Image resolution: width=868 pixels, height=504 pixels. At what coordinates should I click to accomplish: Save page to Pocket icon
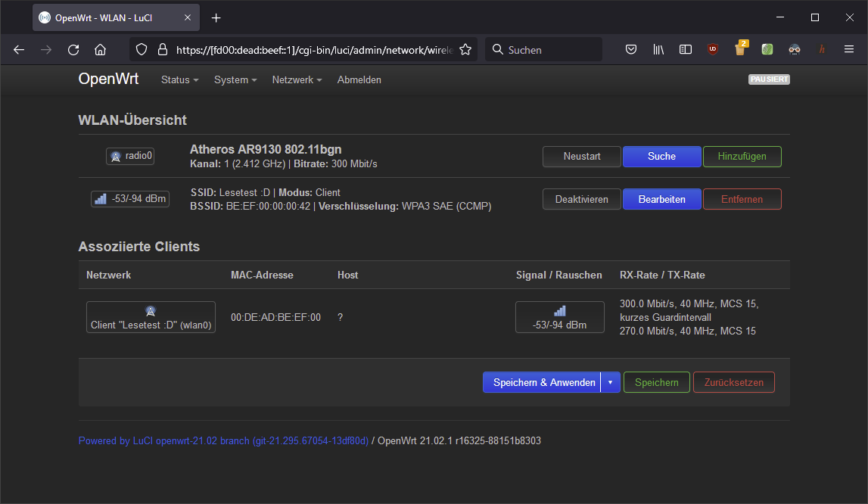[x=631, y=50]
